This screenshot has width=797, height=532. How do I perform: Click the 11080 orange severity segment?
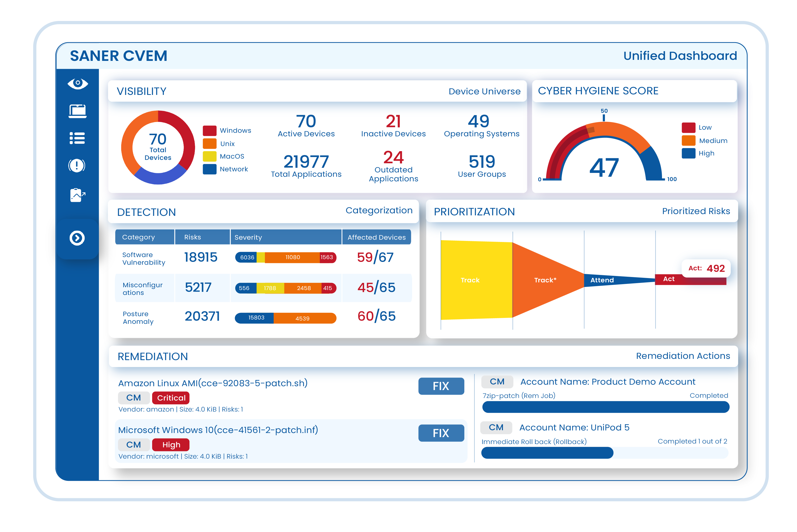(292, 258)
